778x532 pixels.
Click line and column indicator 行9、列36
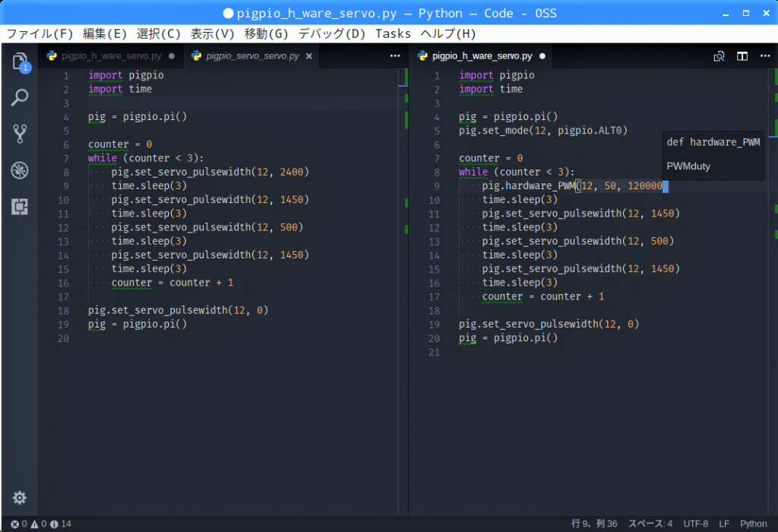click(x=594, y=524)
